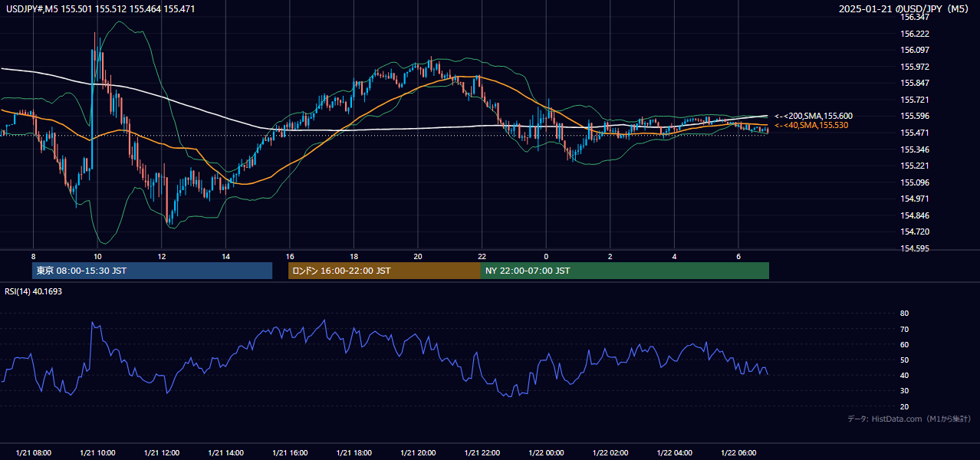The image size is (980, 460).
Task: Select the orange 40 SMA 155.530 label
Action: click(x=811, y=125)
